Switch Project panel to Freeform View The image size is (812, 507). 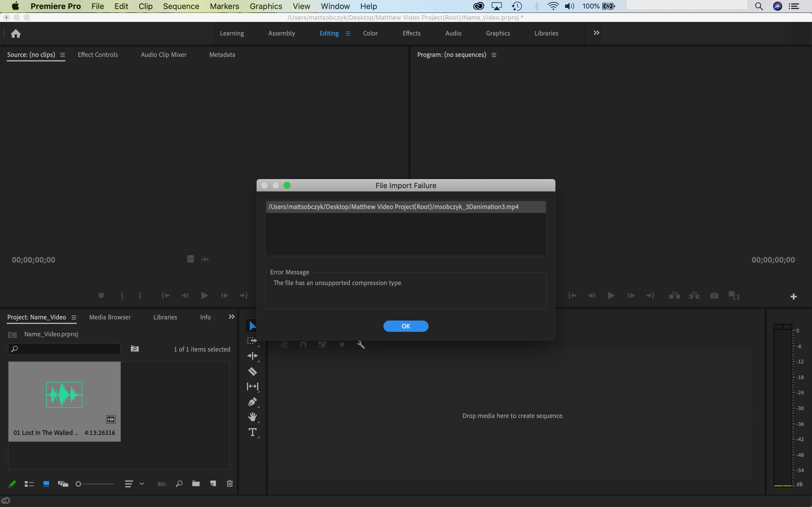coord(63,484)
